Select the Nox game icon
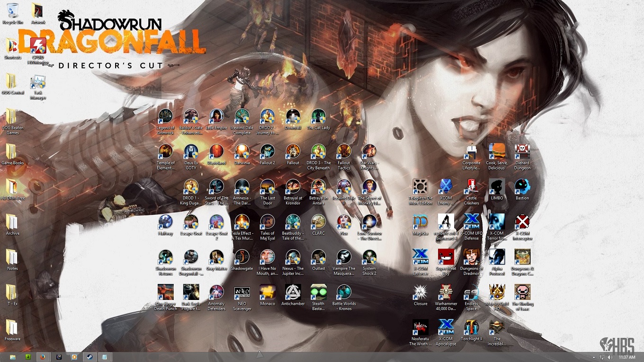Viewport: 644px width, 362px height. tap(344, 225)
